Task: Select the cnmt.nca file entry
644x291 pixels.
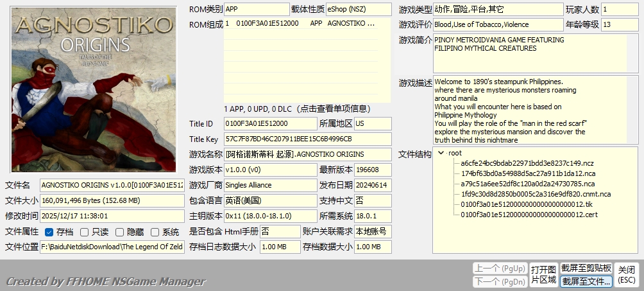Action: coord(536,194)
